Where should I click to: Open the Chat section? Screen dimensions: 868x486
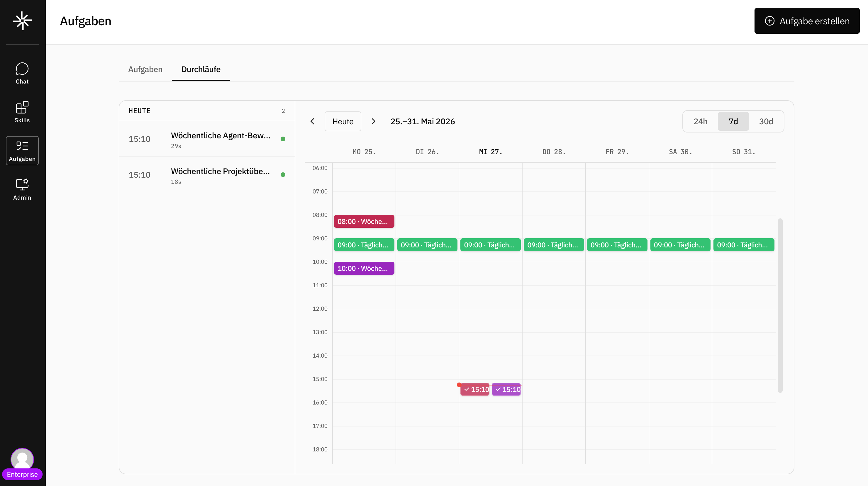(x=22, y=73)
